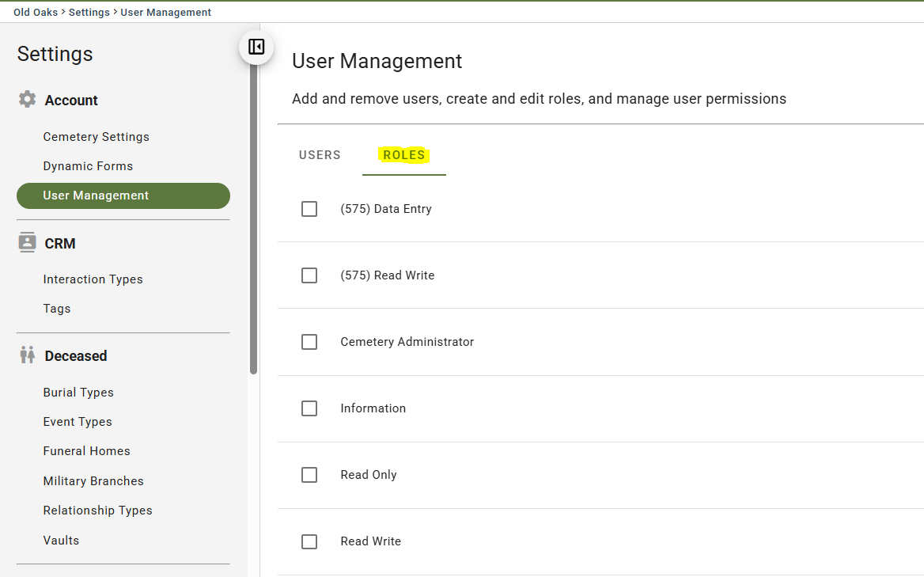Open Tags under CRM
Image resolution: width=924 pixels, height=577 pixels.
point(57,309)
